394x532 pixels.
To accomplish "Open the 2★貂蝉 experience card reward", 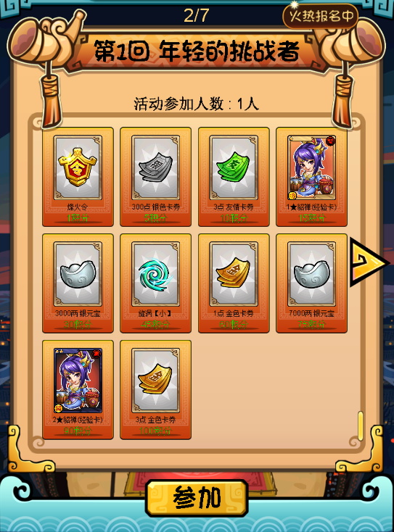I will pos(78,389).
